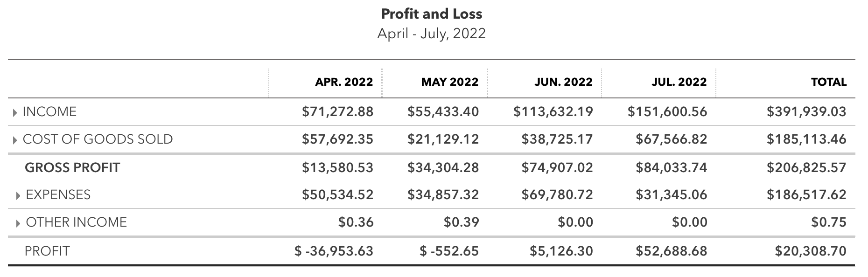
Task: Select the APR. 2022 column header
Action: pyautogui.click(x=344, y=82)
